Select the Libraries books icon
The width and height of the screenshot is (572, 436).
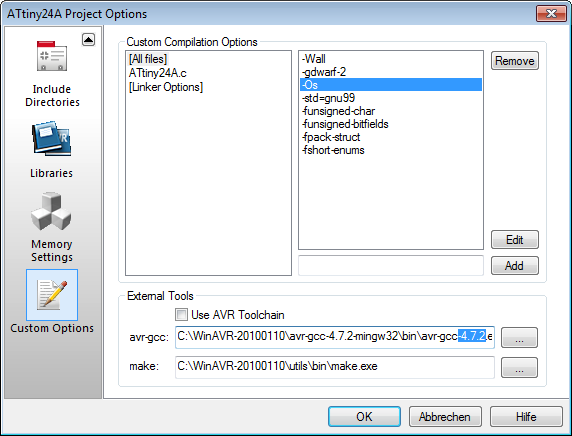tap(52, 139)
